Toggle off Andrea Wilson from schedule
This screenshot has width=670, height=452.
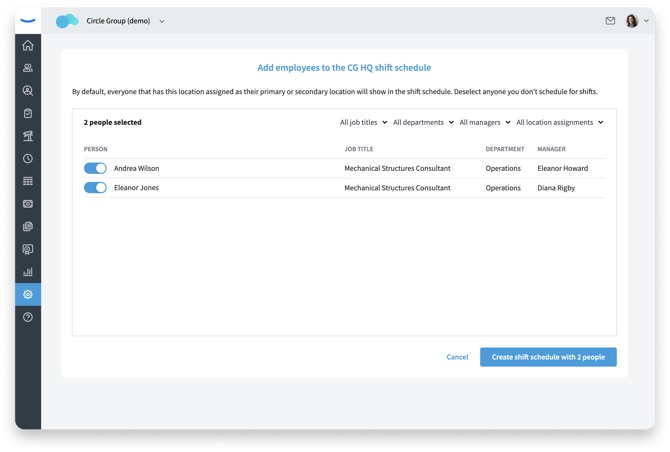(95, 169)
